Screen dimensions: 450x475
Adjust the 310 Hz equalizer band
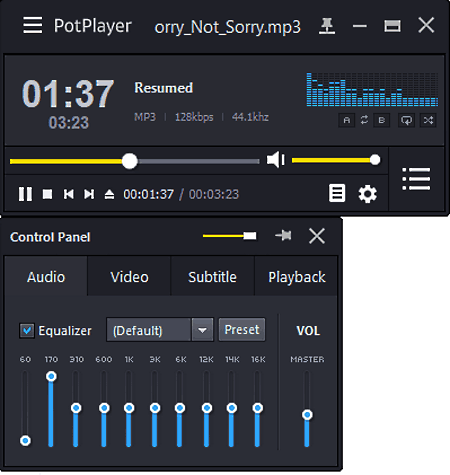pyautogui.click(x=76, y=409)
